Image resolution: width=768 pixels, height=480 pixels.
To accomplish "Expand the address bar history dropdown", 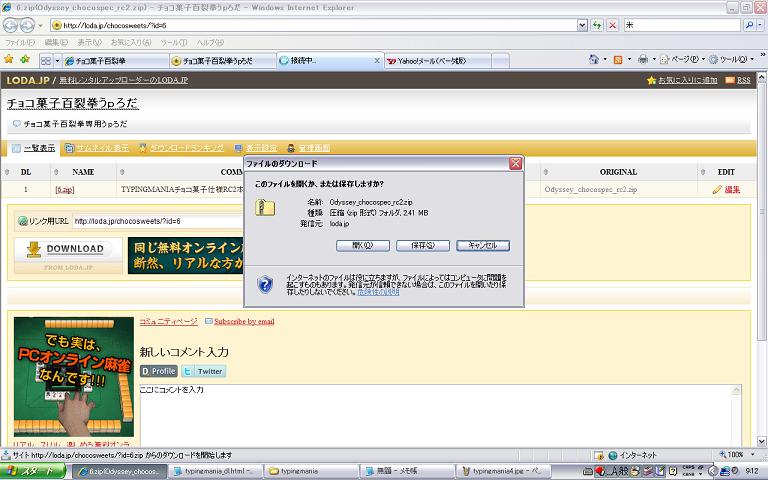I will pyautogui.click(x=582, y=25).
